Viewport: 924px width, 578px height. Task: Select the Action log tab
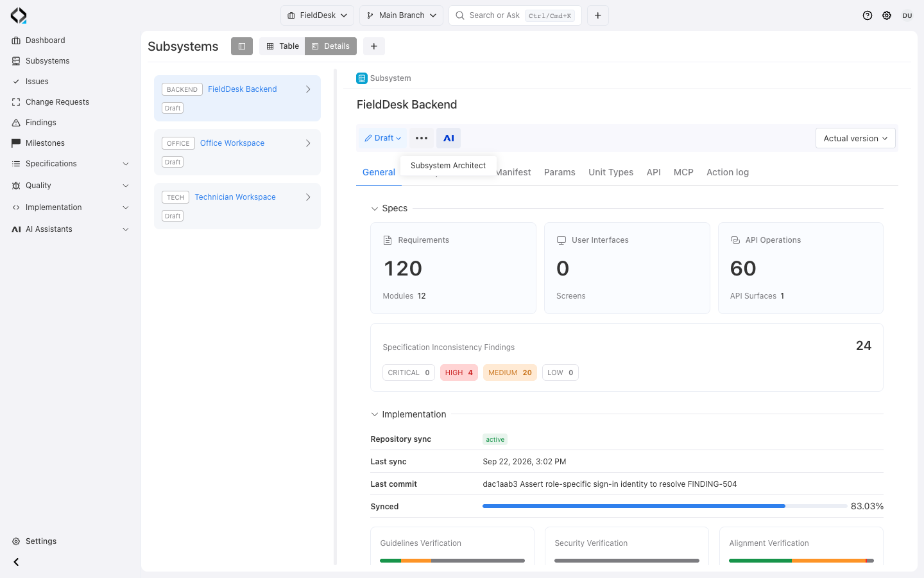point(728,172)
